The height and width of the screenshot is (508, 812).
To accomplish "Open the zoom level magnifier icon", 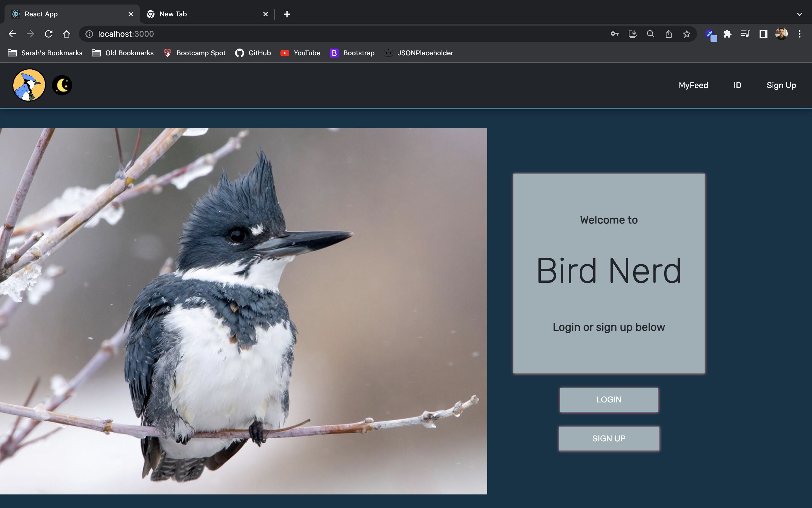I will pyautogui.click(x=651, y=34).
